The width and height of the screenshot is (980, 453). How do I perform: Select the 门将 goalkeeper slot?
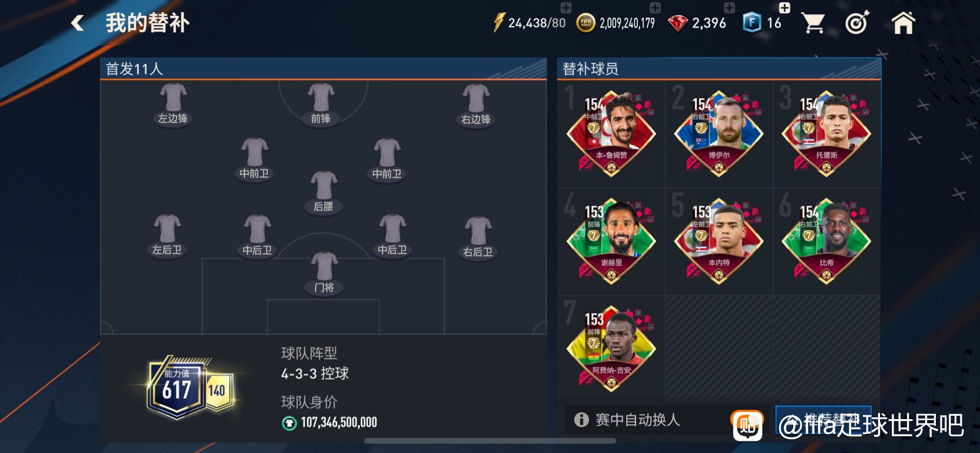324,273
